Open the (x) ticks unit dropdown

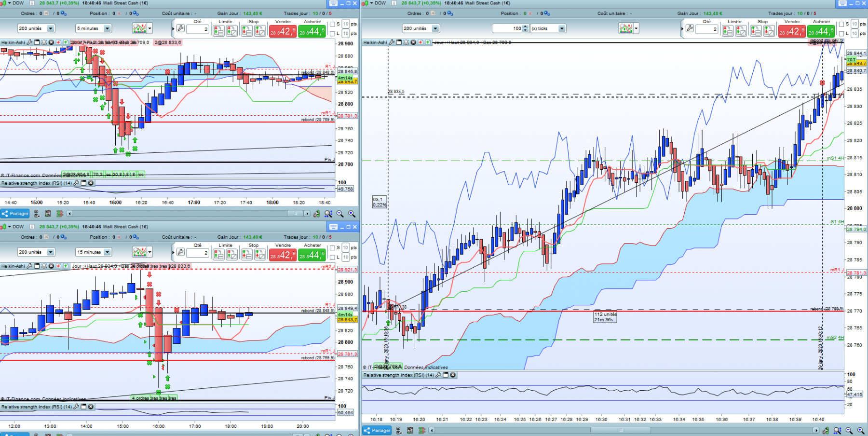click(x=548, y=28)
